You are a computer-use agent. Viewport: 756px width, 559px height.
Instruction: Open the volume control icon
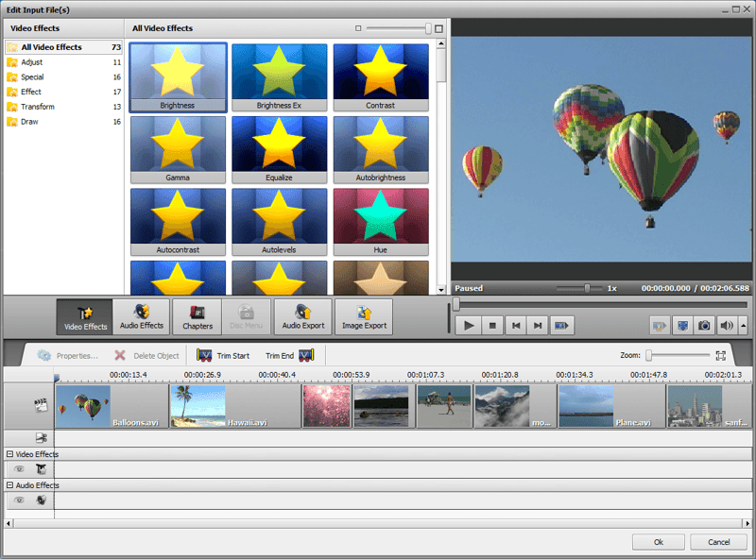(x=725, y=325)
